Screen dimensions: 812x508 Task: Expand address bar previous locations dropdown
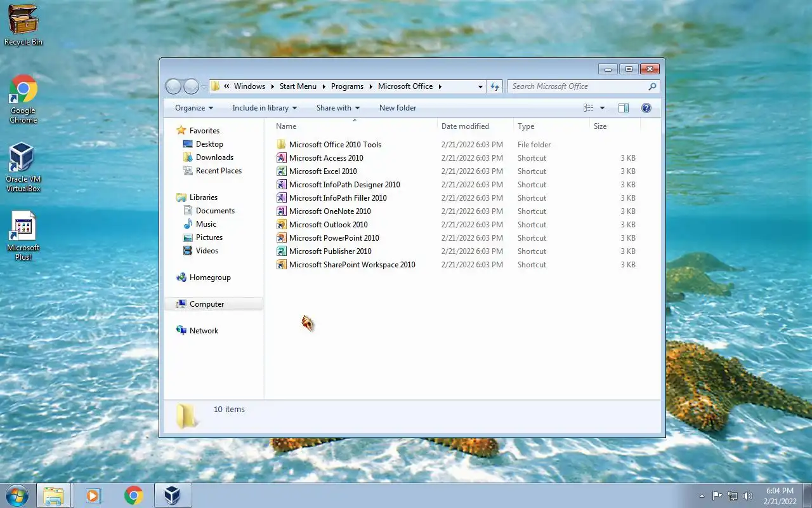click(480, 86)
